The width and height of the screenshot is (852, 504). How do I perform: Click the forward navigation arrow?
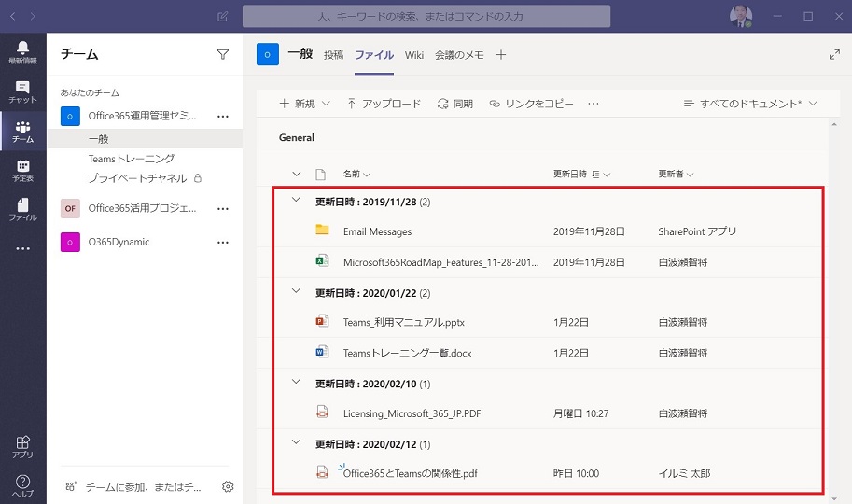(33, 16)
